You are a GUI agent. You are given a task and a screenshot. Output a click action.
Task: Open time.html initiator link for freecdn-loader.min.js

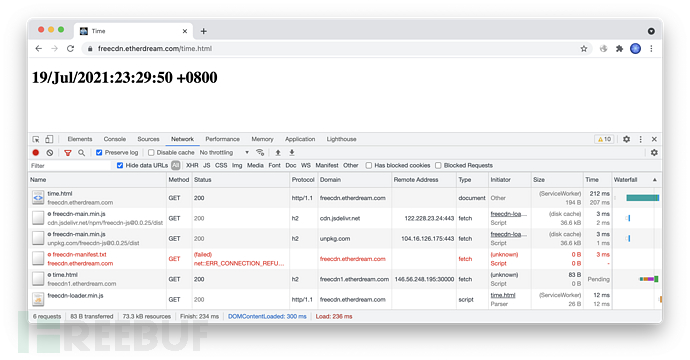pyautogui.click(x=503, y=295)
